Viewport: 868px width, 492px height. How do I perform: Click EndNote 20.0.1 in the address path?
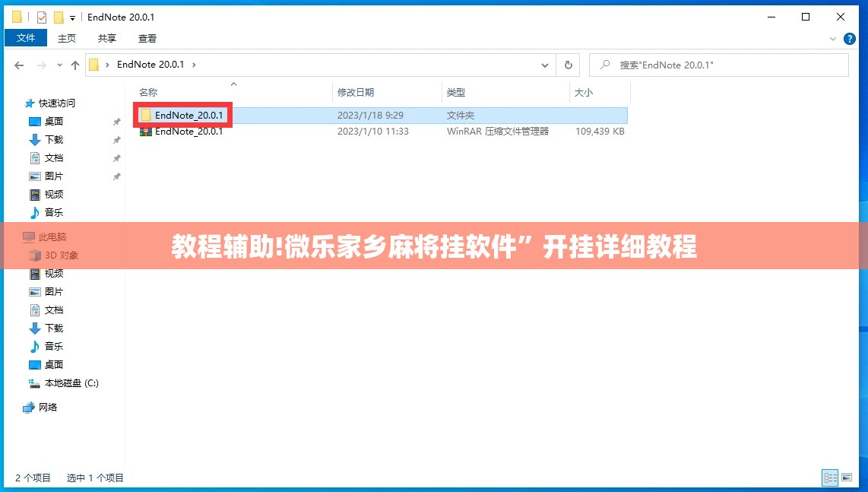[x=150, y=65]
